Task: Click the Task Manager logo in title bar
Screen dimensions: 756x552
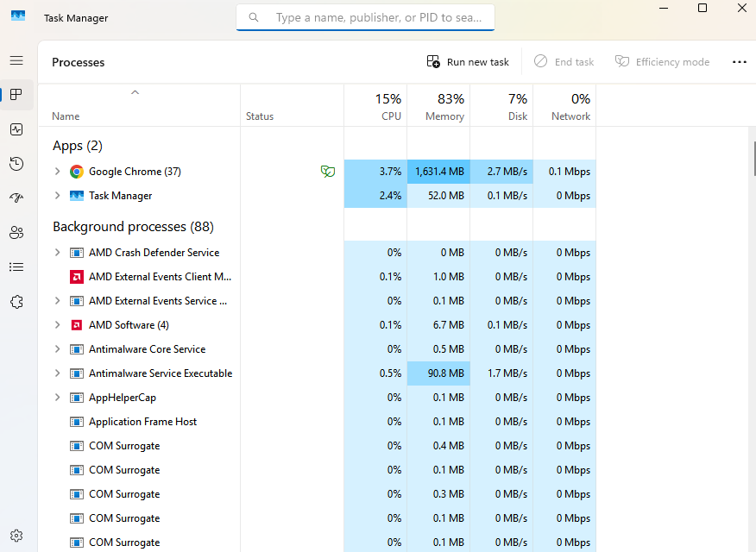Action: tap(18, 16)
